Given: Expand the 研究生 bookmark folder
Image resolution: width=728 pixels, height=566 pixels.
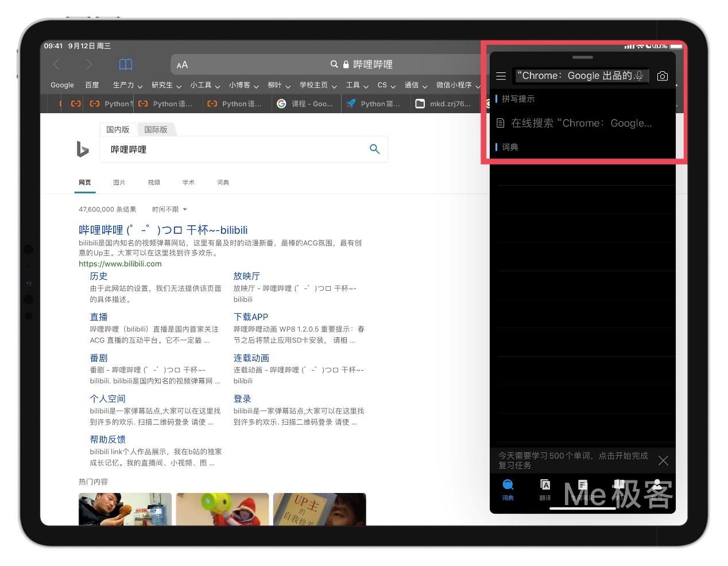Looking at the screenshot, I should (166, 85).
